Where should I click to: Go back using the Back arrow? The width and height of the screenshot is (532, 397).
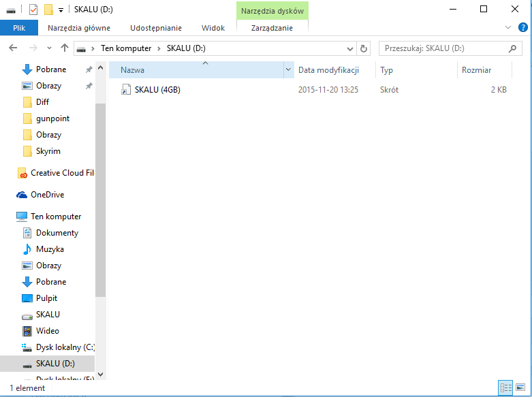(14, 48)
